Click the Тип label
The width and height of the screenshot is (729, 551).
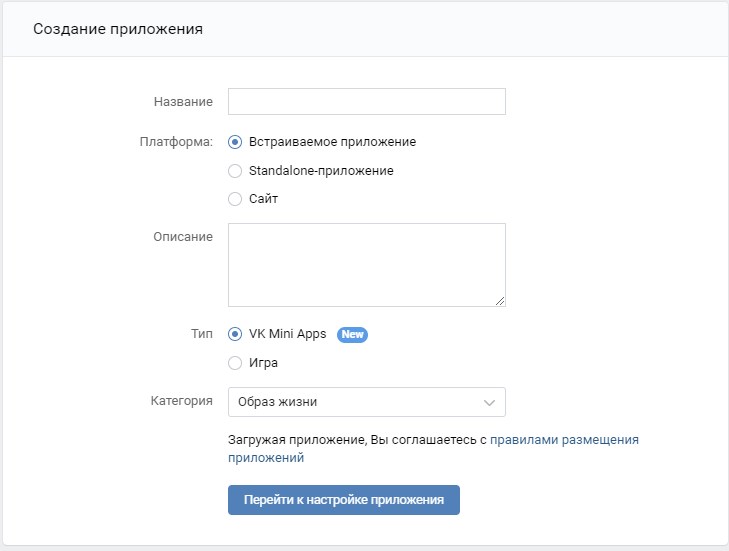point(202,334)
